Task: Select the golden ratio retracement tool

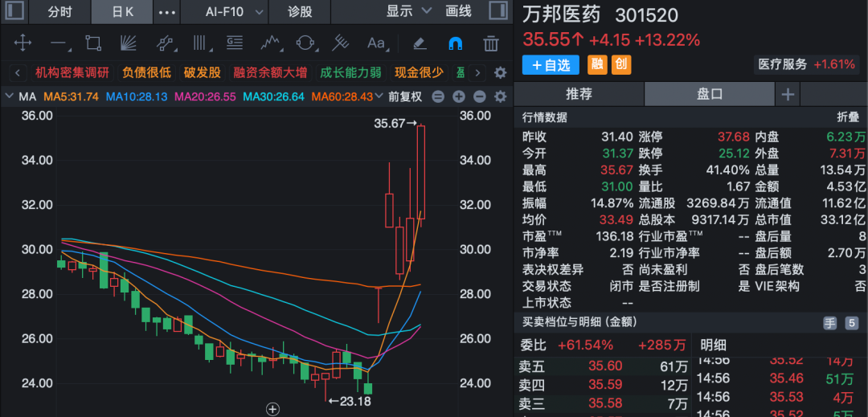Action: tap(234, 43)
